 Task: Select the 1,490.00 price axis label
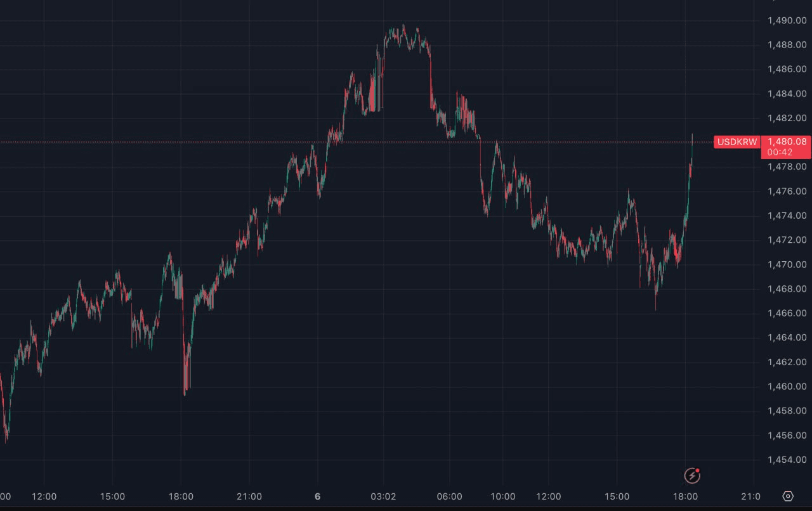787,20
